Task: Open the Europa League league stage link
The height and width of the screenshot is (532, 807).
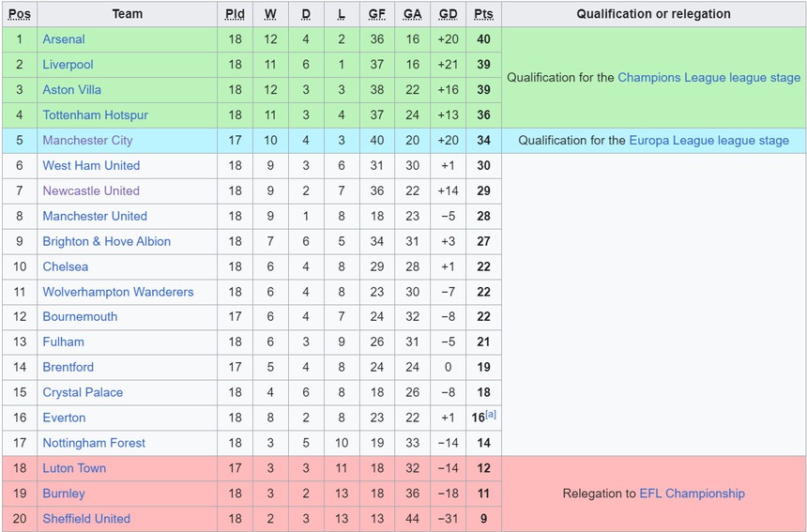Action: tap(708, 141)
